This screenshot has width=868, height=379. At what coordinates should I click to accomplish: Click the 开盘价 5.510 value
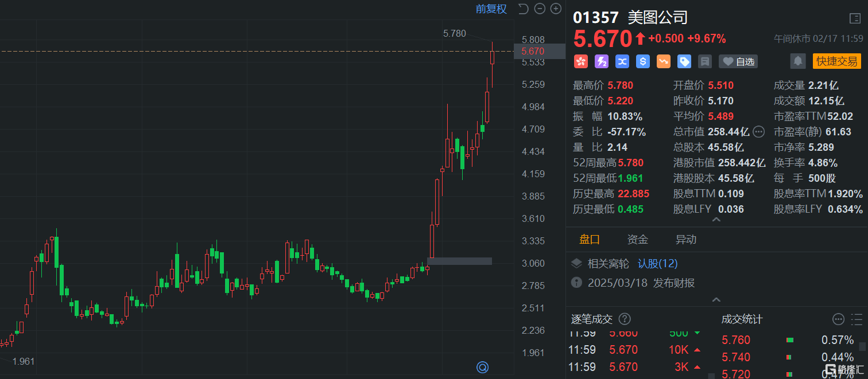[720, 85]
